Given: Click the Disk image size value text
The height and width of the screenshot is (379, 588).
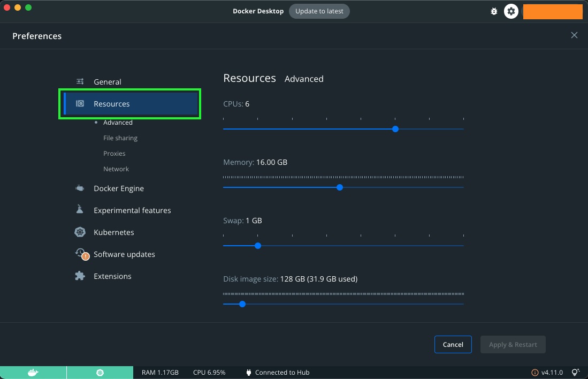Looking at the screenshot, I should pos(319,279).
